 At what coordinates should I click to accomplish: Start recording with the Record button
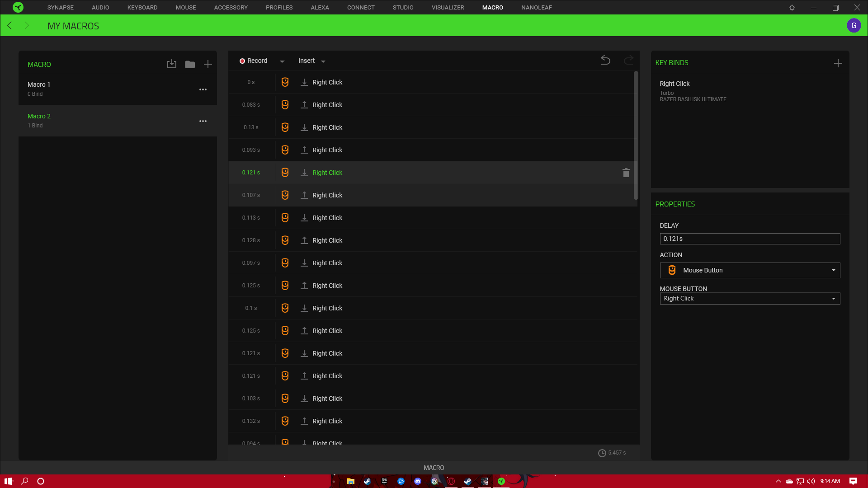pos(254,61)
